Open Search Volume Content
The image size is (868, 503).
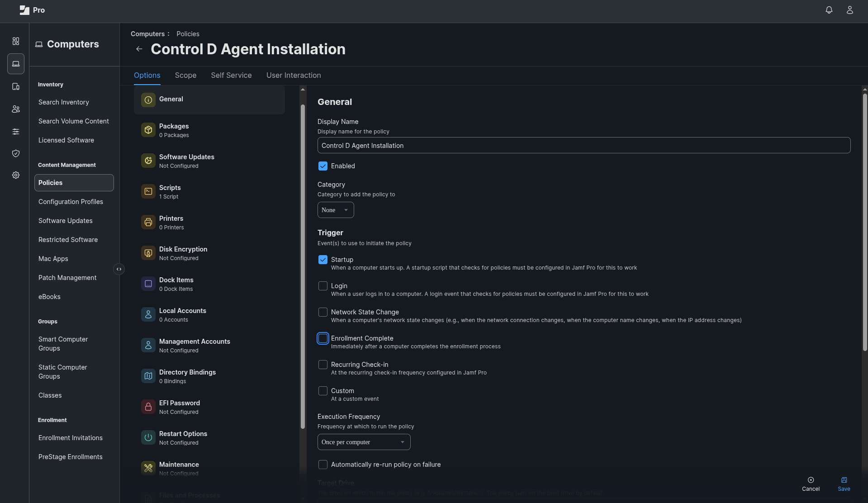[x=74, y=121]
